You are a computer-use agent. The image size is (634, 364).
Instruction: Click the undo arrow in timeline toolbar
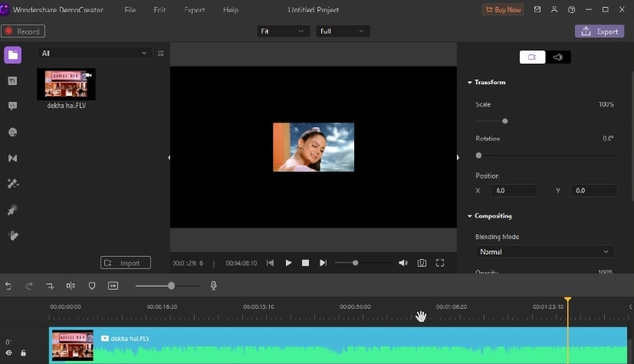(x=8, y=286)
